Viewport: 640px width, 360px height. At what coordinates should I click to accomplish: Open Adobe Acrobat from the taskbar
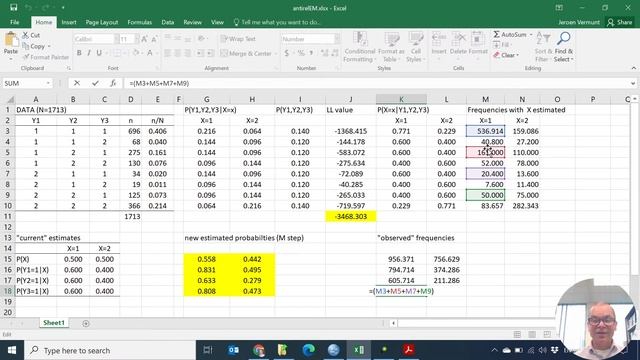(x=409, y=350)
